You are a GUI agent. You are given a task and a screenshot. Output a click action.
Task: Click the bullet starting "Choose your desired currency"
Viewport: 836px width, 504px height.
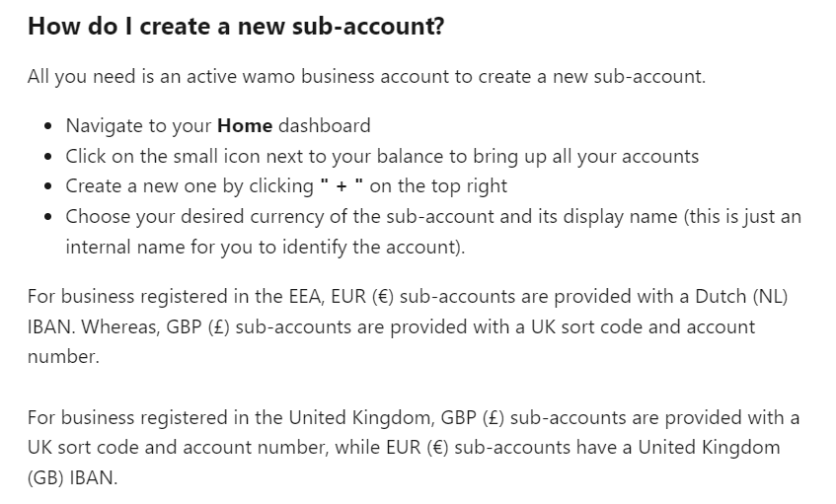(433, 216)
